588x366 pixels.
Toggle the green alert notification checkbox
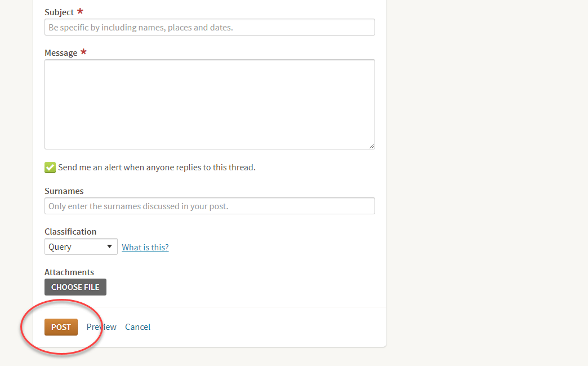coord(50,167)
